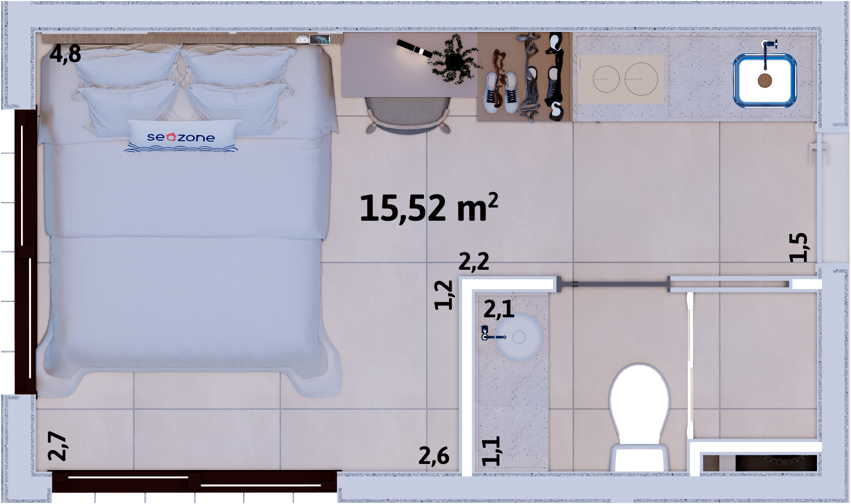
Task: Select the kitchen sink faucet
Action: tap(768, 54)
